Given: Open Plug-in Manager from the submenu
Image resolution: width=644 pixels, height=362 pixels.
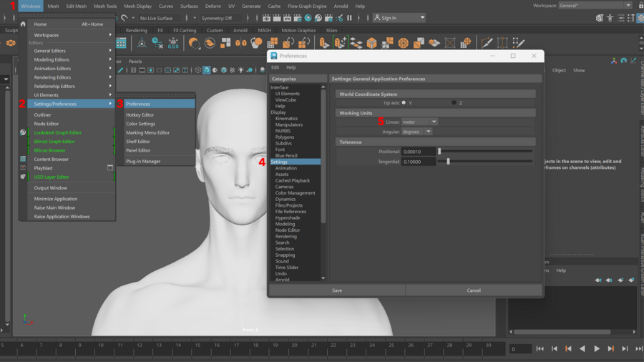Looking at the screenshot, I should click(x=143, y=161).
